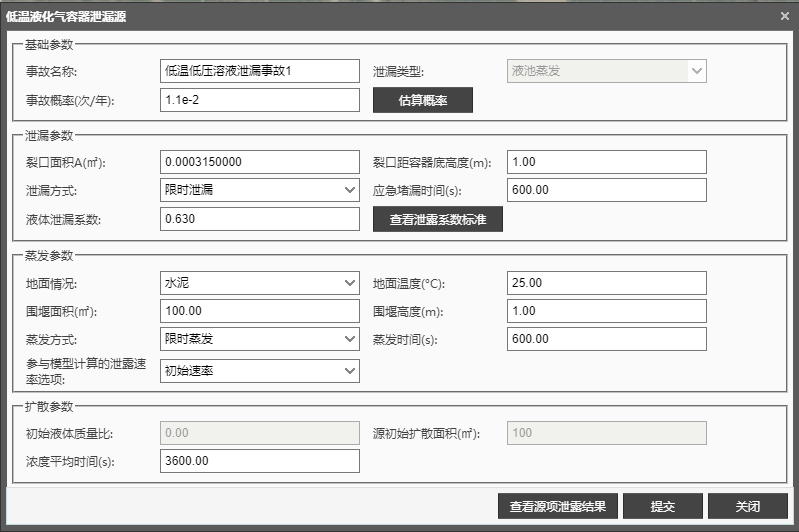Select the 浓度平均时间 input field
Image resolution: width=799 pixels, height=532 pixels.
(259, 461)
